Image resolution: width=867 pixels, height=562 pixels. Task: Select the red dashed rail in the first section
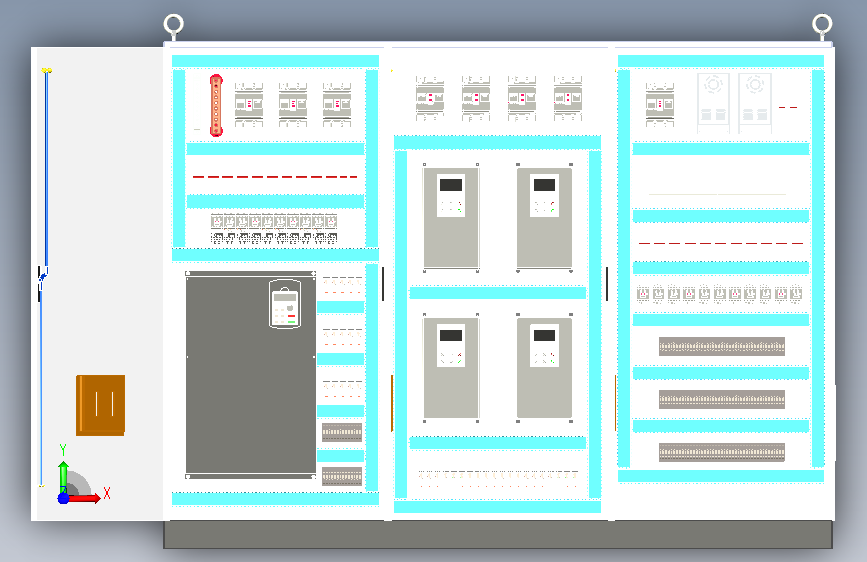[x=275, y=177]
